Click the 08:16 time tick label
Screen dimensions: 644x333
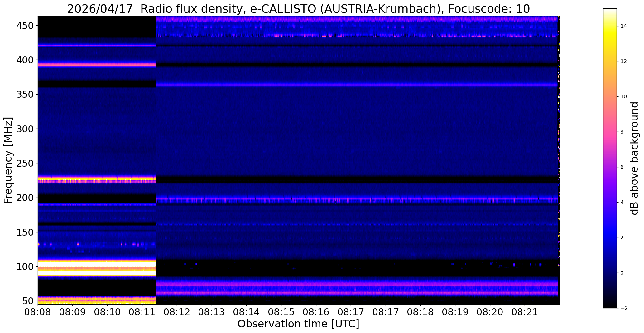click(316, 312)
